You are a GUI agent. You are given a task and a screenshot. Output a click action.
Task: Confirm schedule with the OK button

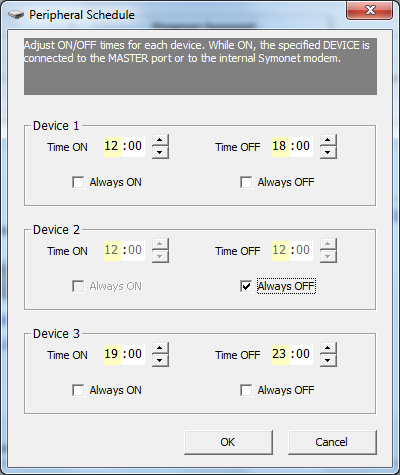(x=228, y=442)
